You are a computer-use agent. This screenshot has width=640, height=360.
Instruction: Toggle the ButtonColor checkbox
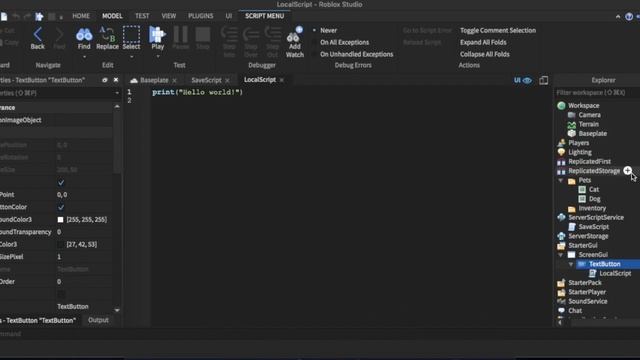pyautogui.click(x=61, y=207)
